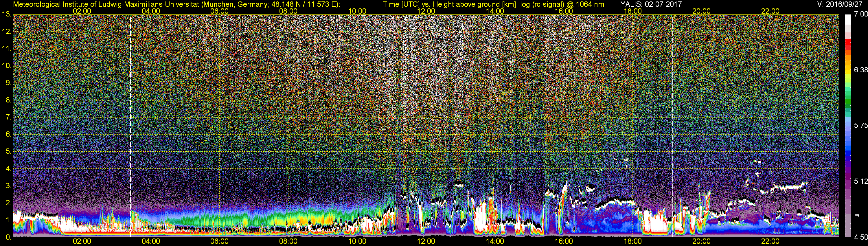This screenshot has width=868, height=246.
Task: Click the dashed white time marker before 04:00
Action: point(130,126)
